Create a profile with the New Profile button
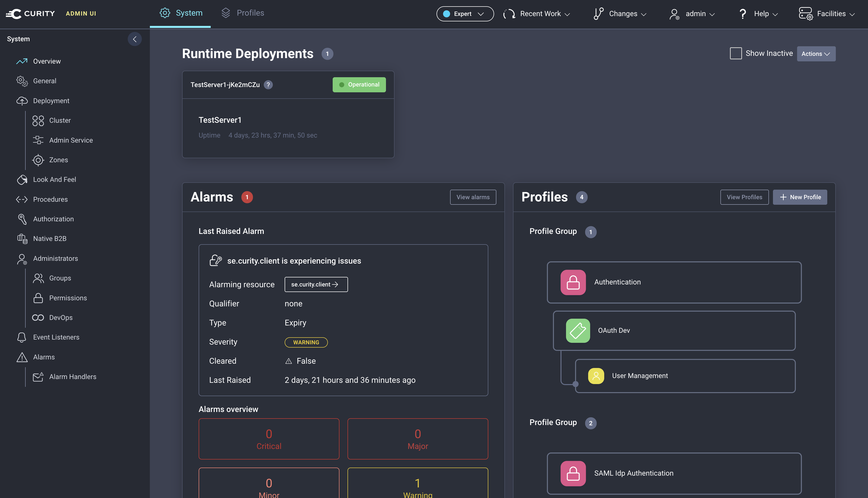This screenshot has width=868, height=498. coord(800,197)
